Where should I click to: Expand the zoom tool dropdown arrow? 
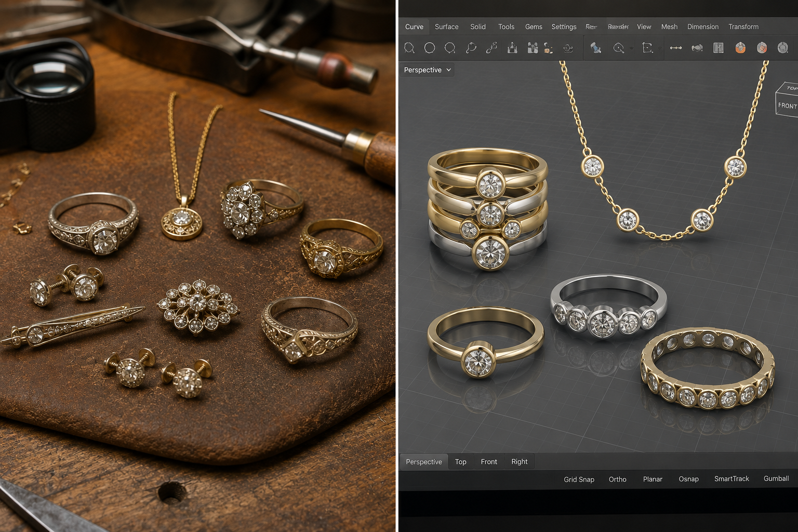coord(631,48)
